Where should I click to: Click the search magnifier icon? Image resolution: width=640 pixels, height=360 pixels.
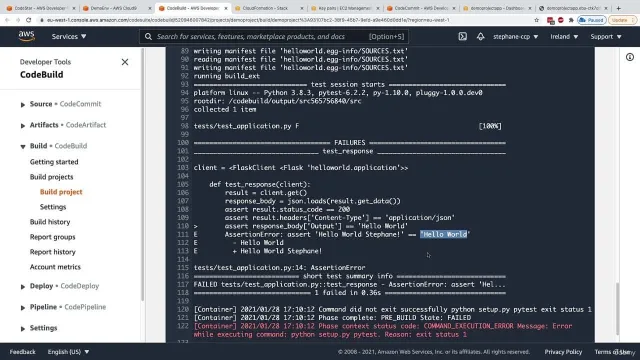coord(148,36)
